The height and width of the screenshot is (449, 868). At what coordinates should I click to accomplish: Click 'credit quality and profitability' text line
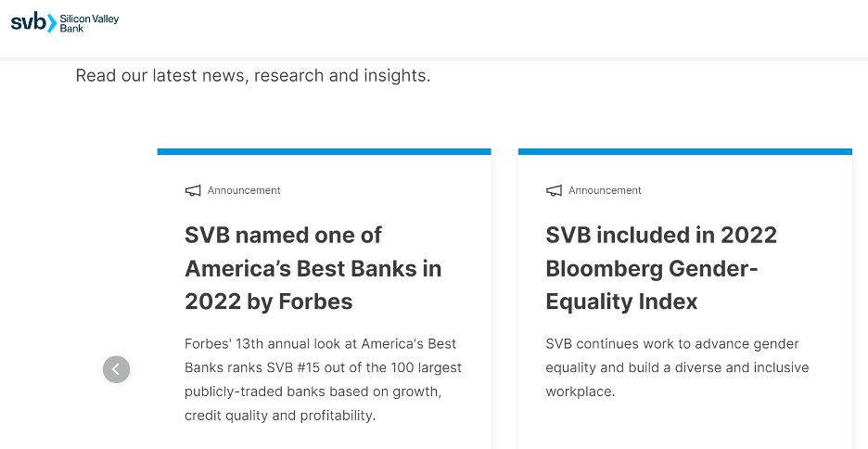point(280,416)
